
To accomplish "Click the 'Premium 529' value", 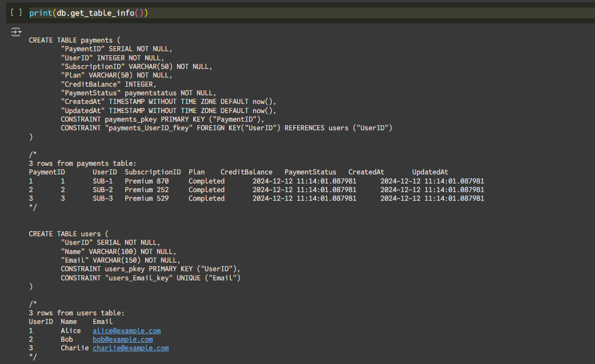I will click(147, 199).
